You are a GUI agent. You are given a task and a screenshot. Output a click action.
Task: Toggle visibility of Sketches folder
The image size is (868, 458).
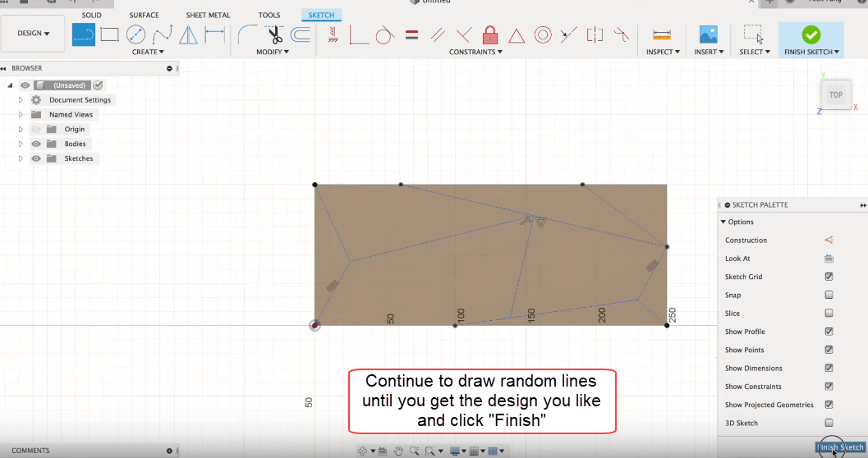[x=36, y=158]
